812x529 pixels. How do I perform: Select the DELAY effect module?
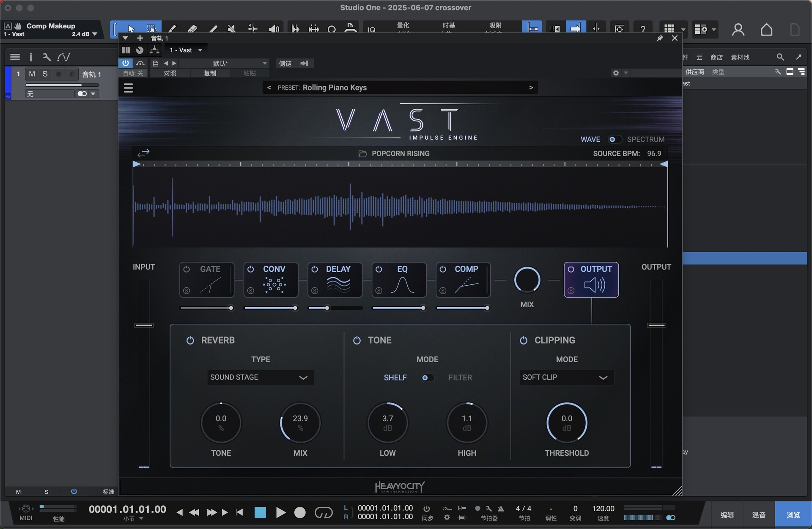(x=335, y=280)
